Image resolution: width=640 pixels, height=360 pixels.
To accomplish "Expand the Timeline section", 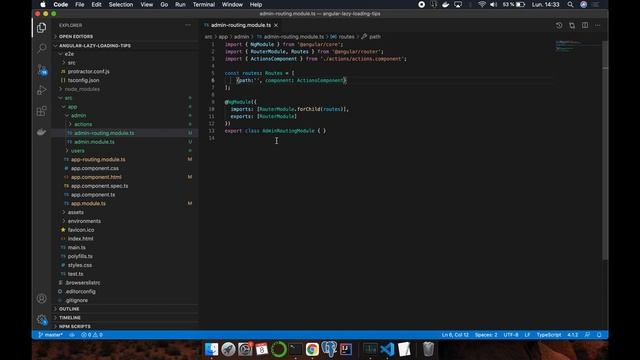I will [126, 318].
